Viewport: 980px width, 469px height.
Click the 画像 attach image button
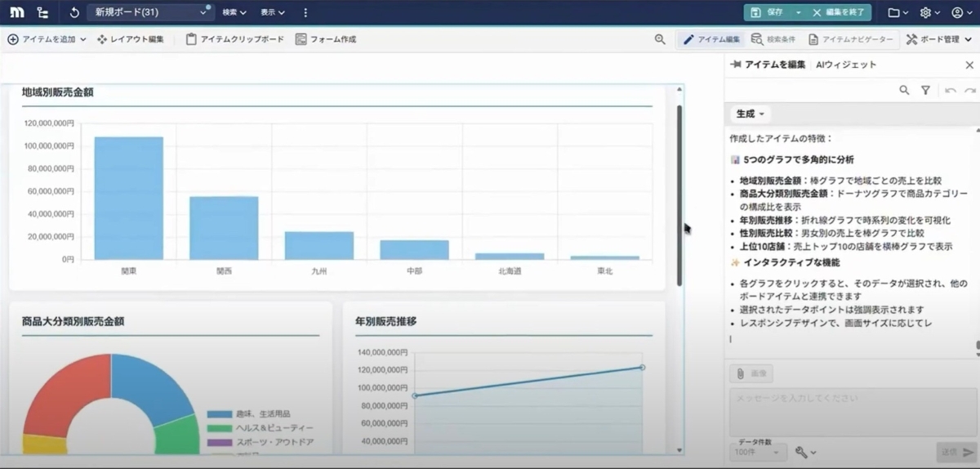coord(751,373)
